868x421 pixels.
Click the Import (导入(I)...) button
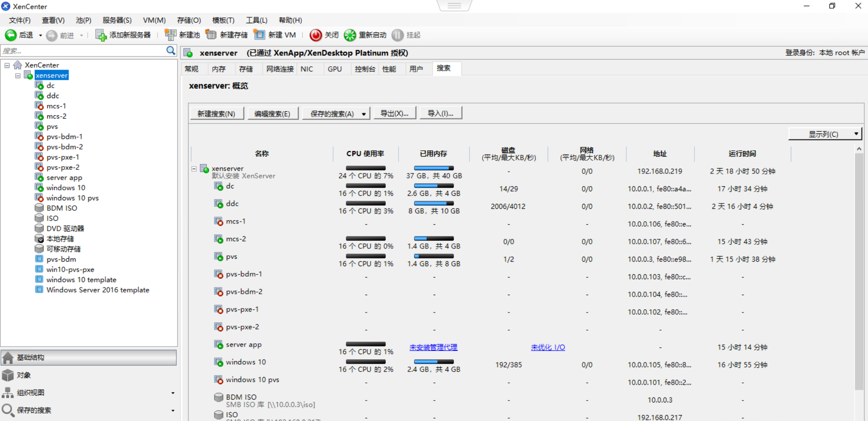[x=440, y=113]
